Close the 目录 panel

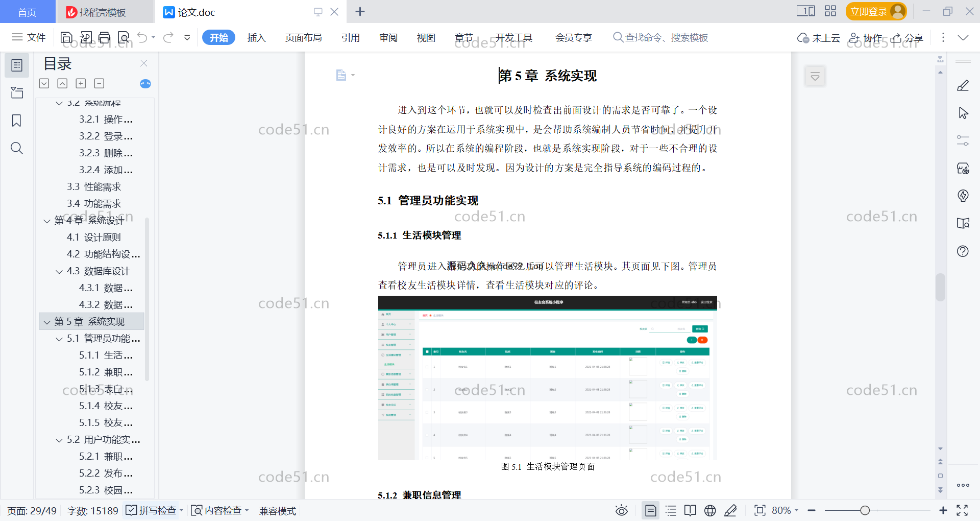(x=143, y=63)
